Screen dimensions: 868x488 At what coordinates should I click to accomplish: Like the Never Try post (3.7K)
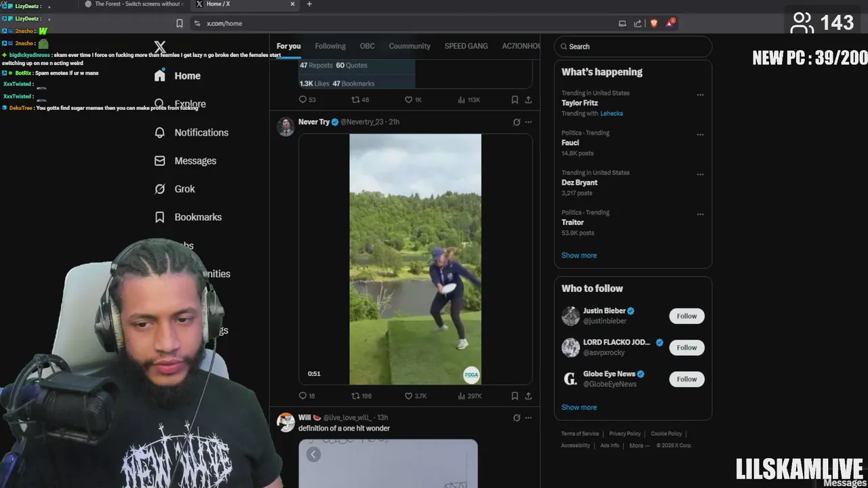(x=415, y=396)
